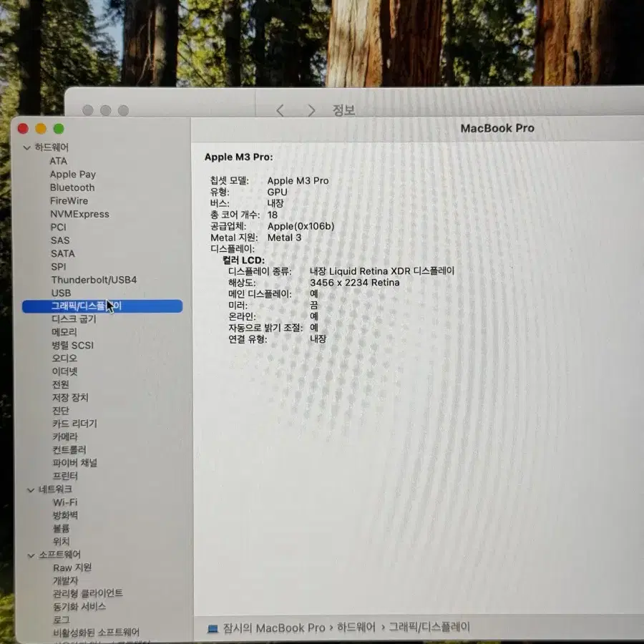Image resolution: width=644 pixels, height=644 pixels.
Task: Open the 관리형 클라이언트 entry
Action: [88, 593]
